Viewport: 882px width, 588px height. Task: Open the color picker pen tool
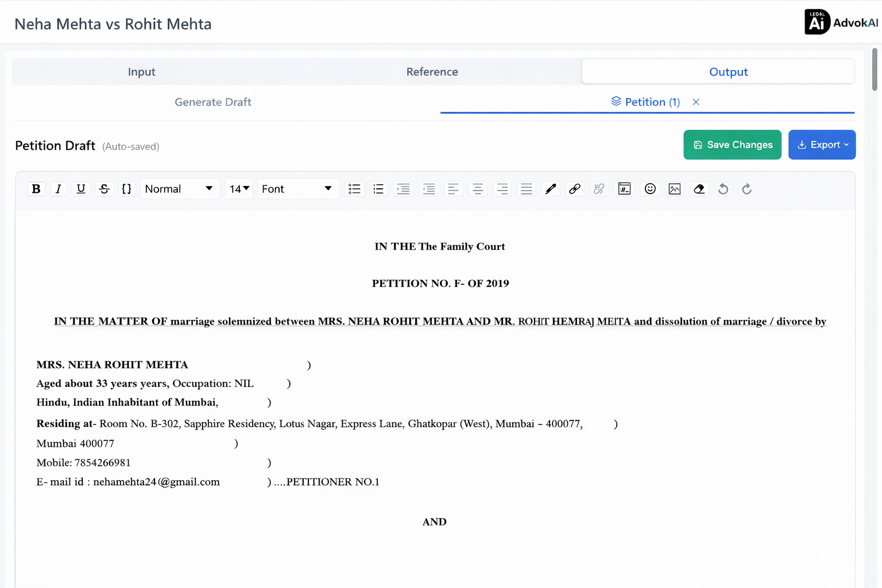pyautogui.click(x=551, y=189)
